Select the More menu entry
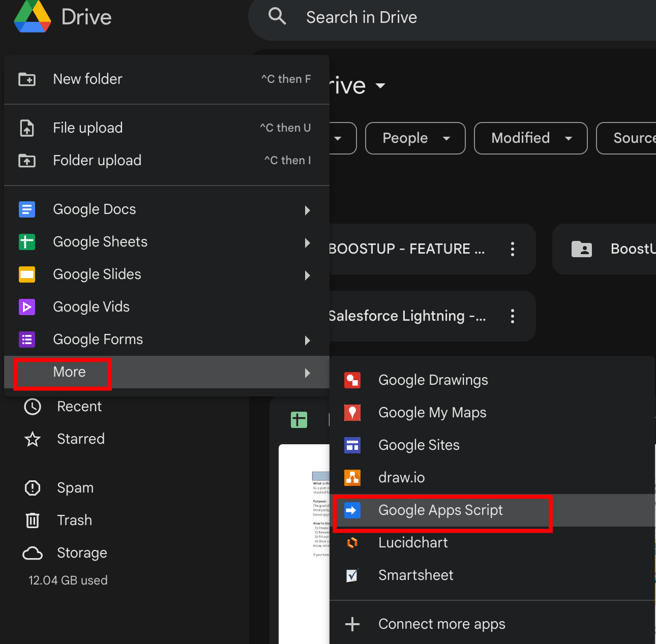The width and height of the screenshot is (656, 644). [x=167, y=372]
